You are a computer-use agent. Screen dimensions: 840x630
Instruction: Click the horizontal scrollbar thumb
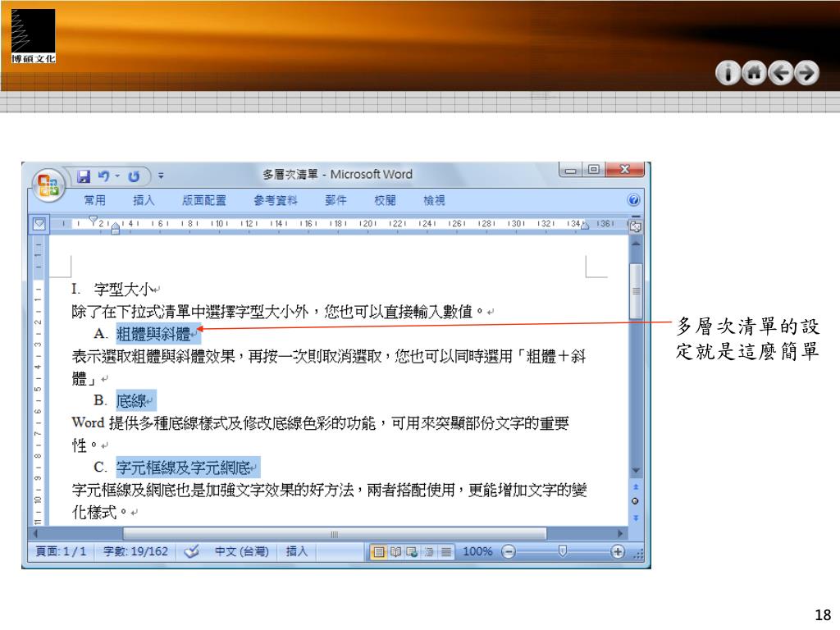pos(335,534)
